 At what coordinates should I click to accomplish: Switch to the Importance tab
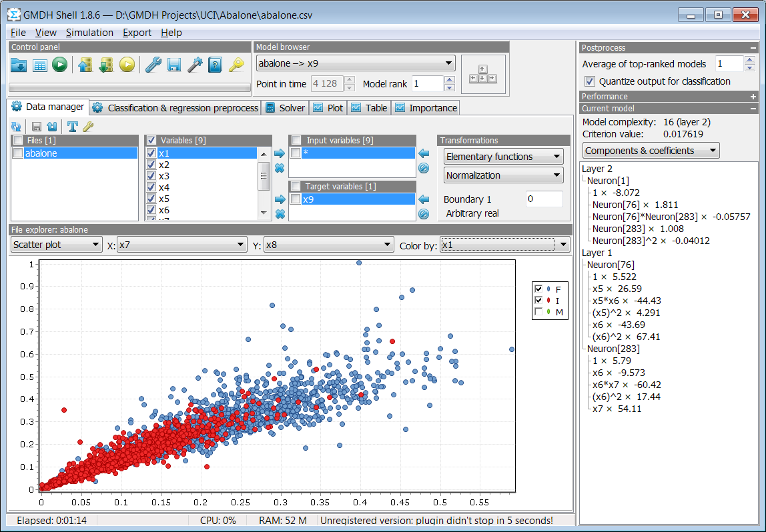426,108
